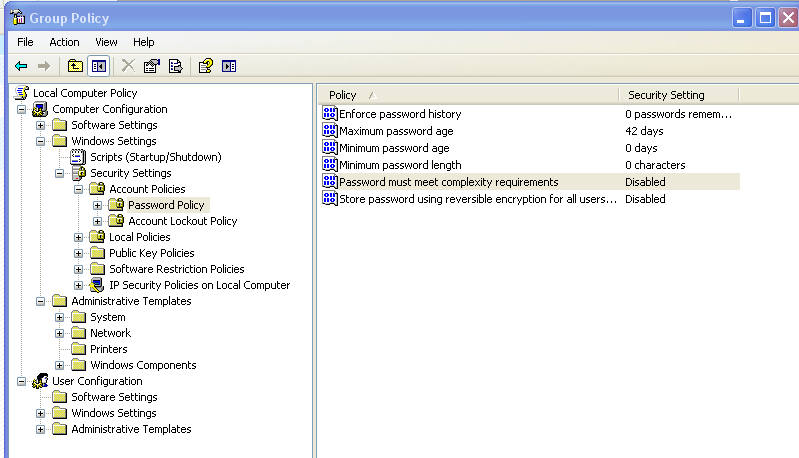Click the Forward arrow toolbar icon
799x458 pixels.
click(x=44, y=66)
